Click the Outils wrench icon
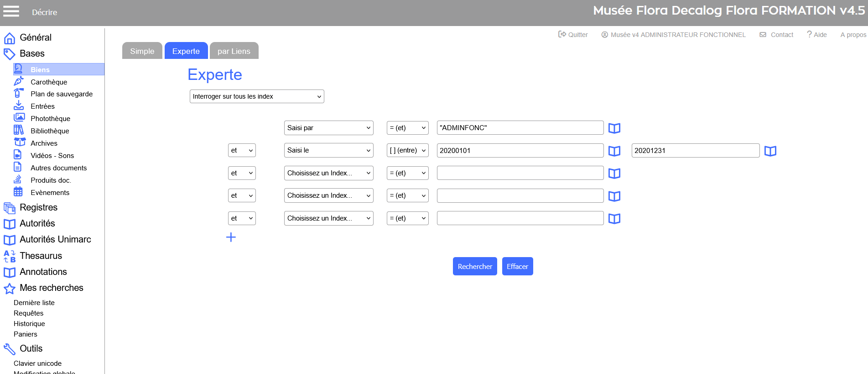 [10, 349]
